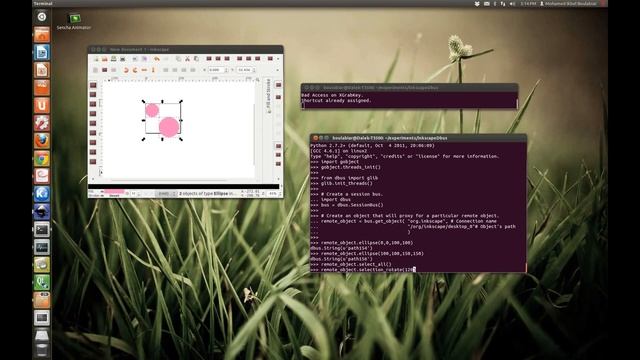This screenshot has width=640, height=360.
Task: Launch Firefox from the dock
Action: coord(42,140)
